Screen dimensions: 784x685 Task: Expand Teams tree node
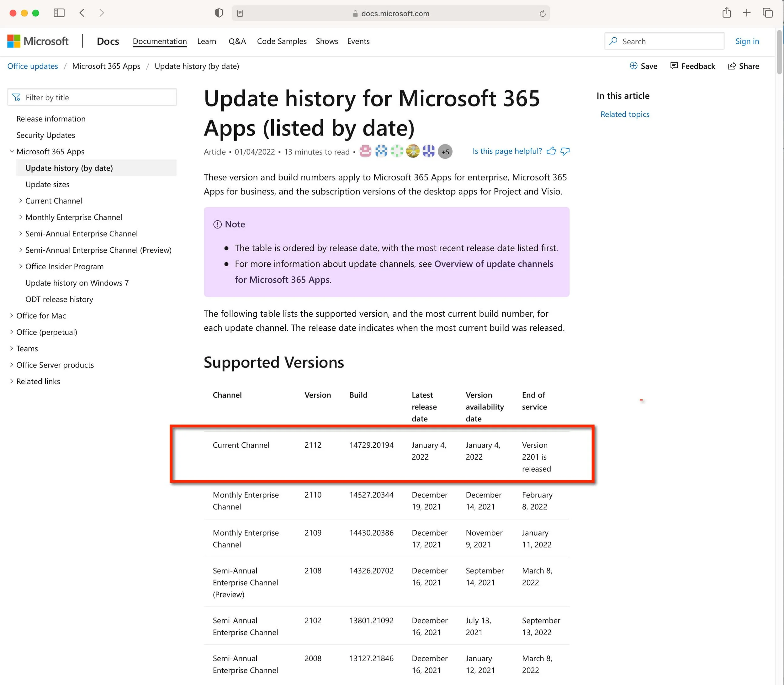point(12,349)
